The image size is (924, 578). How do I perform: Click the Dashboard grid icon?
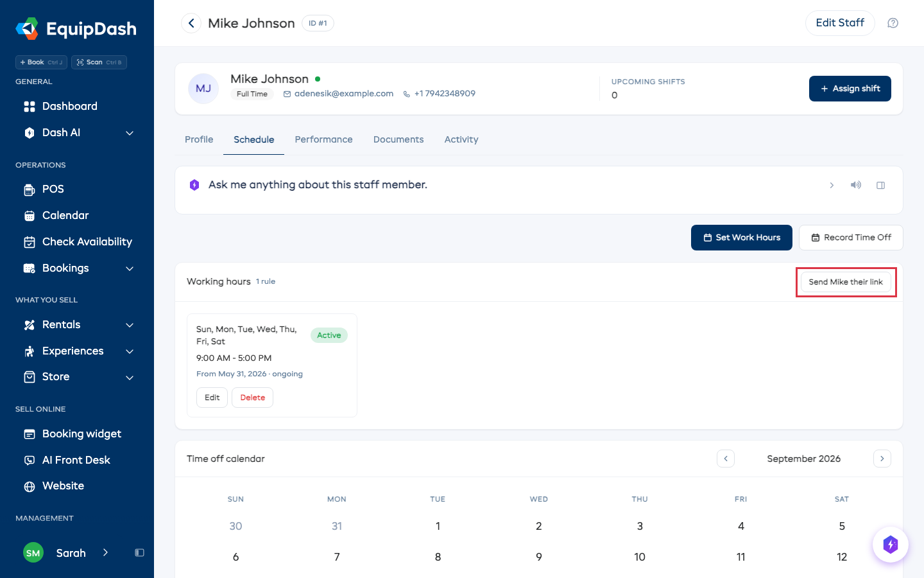coord(30,107)
